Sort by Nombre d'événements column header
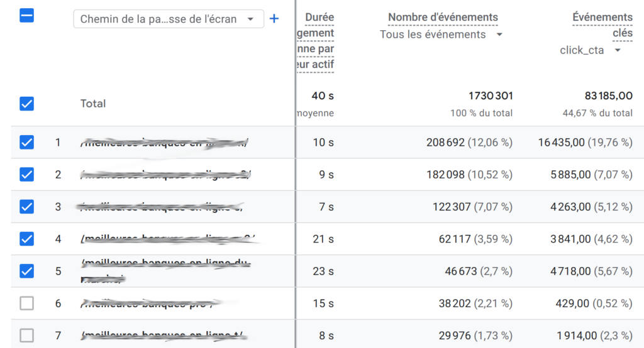644x348 pixels. click(x=443, y=17)
